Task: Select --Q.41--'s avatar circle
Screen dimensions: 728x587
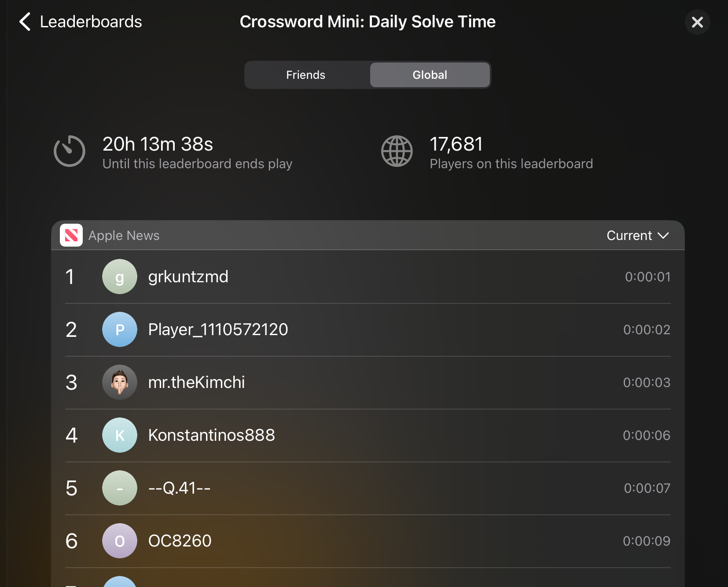Action: tap(119, 488)
